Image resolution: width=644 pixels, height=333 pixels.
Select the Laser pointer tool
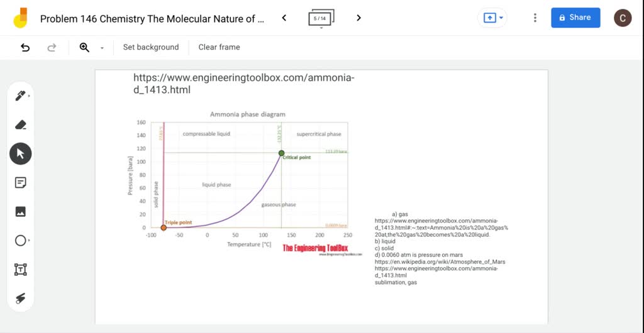pos(20,298)
